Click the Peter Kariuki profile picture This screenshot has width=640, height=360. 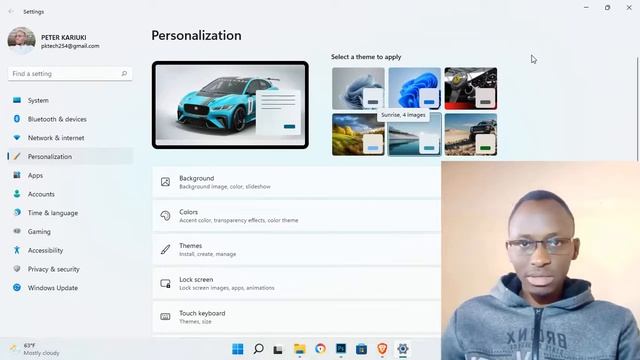click(21, 41)
